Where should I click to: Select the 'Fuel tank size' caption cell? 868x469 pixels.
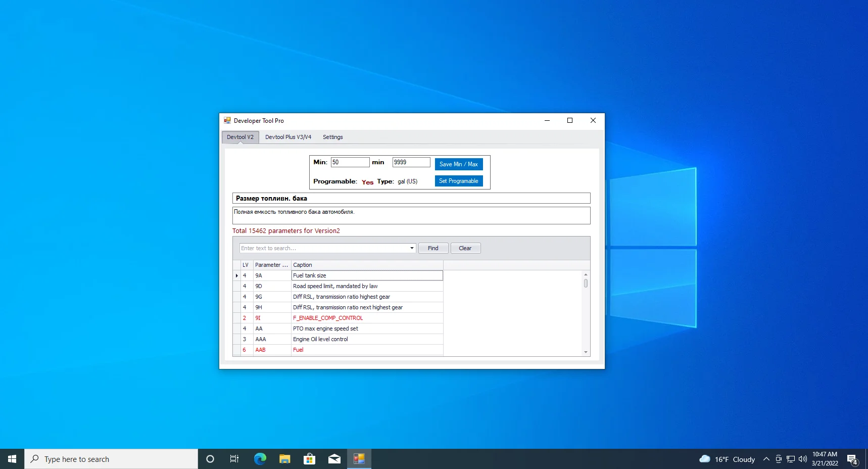[367, 275]
